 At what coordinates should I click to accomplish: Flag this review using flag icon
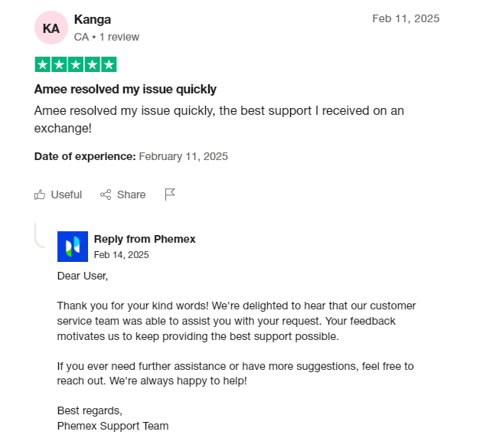pos(170,195)
